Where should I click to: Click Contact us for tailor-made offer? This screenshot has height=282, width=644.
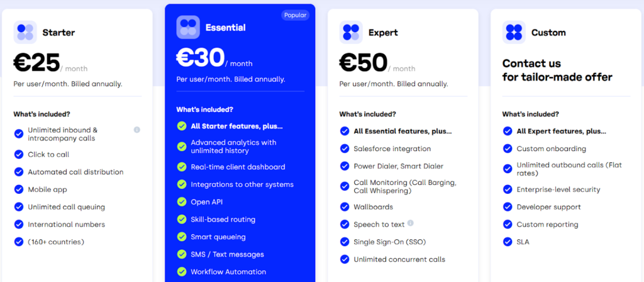point(557,70)
